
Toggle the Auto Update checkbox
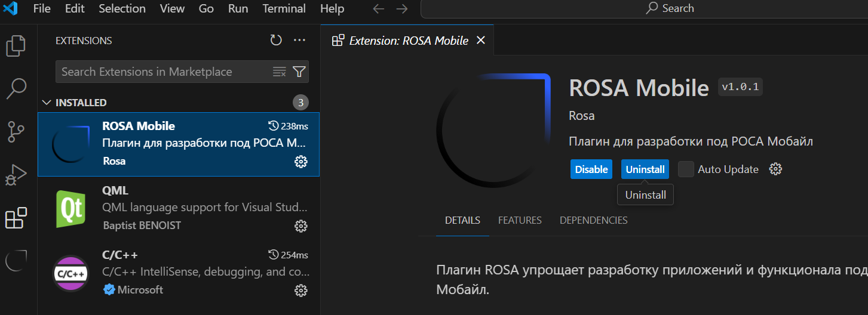point(687,169)
